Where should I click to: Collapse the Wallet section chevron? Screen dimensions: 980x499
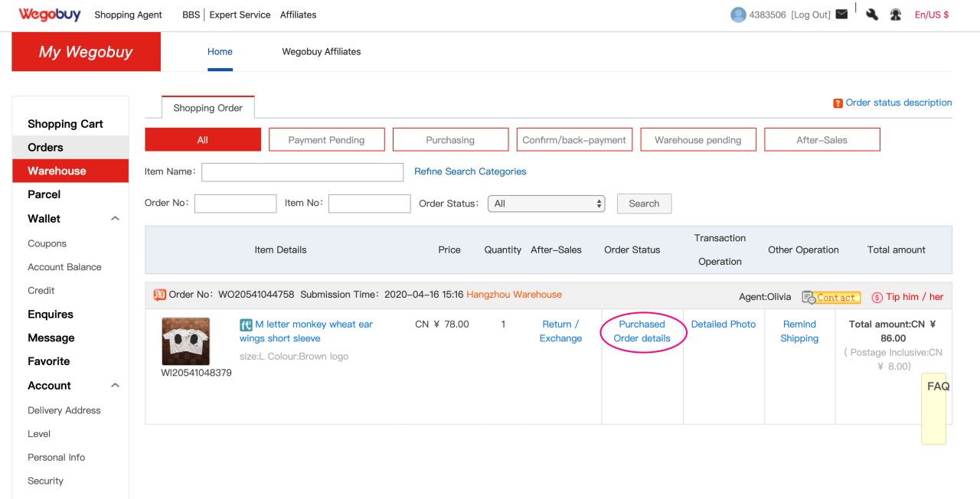pos(115,218)
